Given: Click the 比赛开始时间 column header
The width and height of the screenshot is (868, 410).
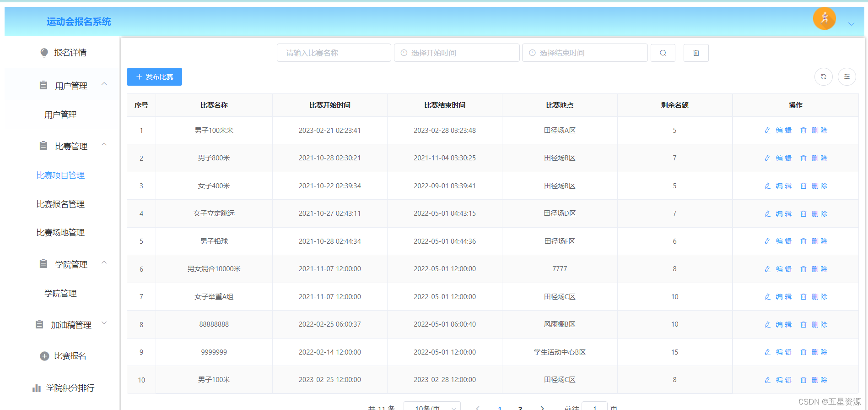Looking at the screenshot, I should click(x=330, y=105).
